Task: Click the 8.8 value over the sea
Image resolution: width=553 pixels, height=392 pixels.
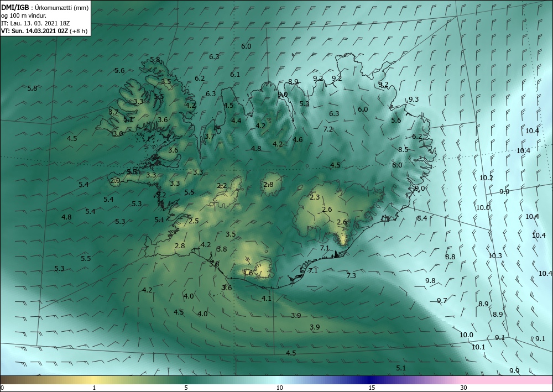Action: (450, 257)
